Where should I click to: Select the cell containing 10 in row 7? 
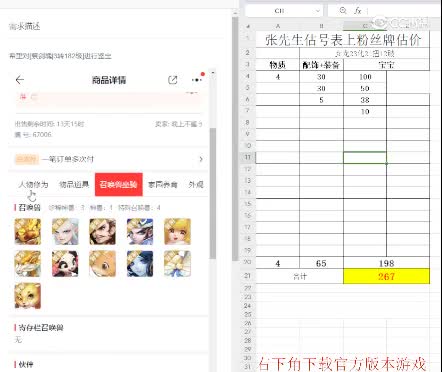click(365, 112)
